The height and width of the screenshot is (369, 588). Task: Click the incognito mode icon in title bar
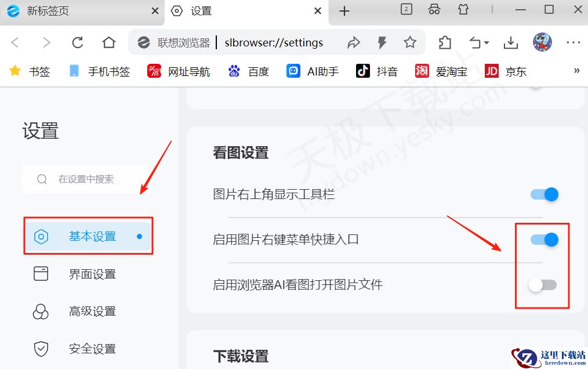pos(434,9)
